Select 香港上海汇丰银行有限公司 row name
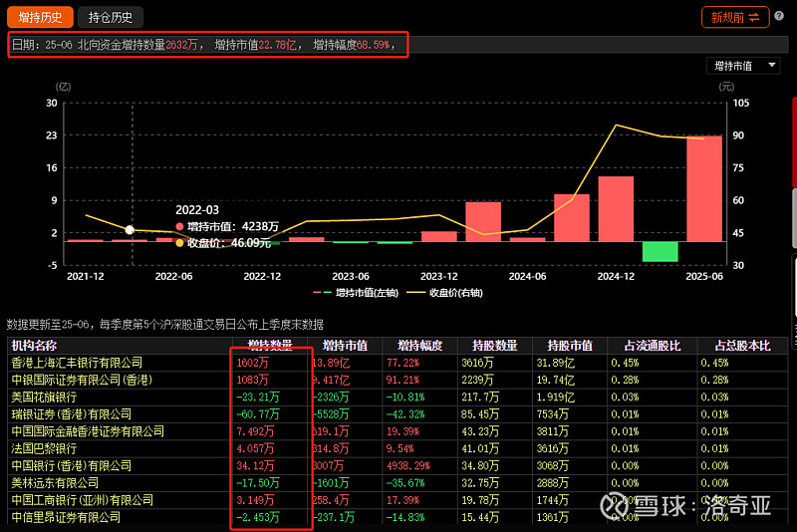The height and width of the screenshot is (532, 797). (x=77, y=363)
